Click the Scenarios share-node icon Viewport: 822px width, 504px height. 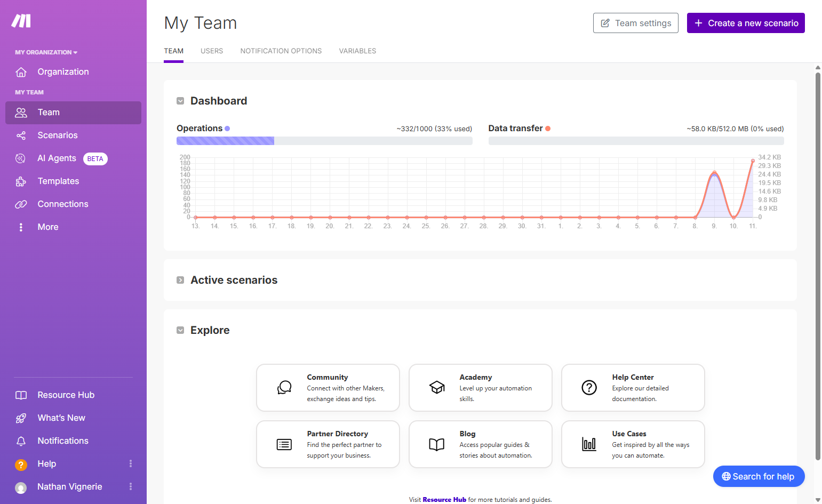click(21, 135)
